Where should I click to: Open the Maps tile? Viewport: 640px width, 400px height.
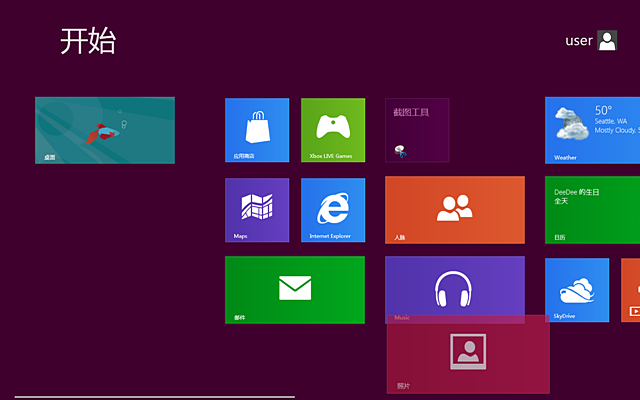pyautogui.click(x=257, y=210)
